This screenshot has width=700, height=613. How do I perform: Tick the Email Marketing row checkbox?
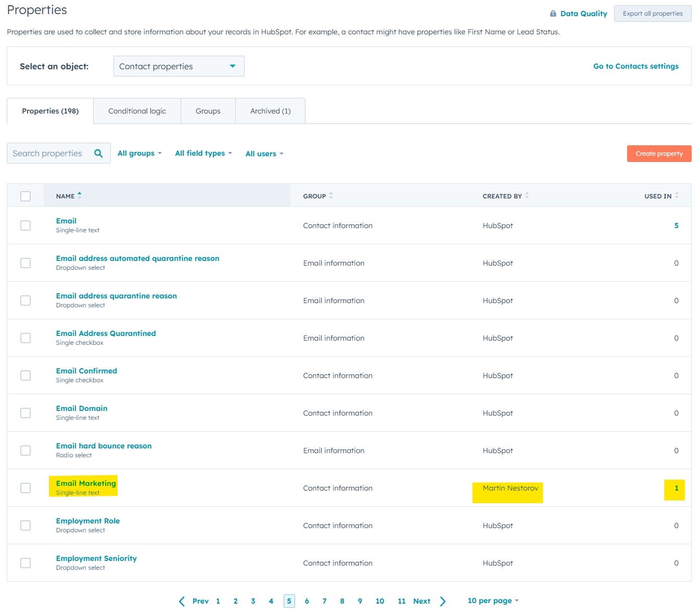[26, 487]
